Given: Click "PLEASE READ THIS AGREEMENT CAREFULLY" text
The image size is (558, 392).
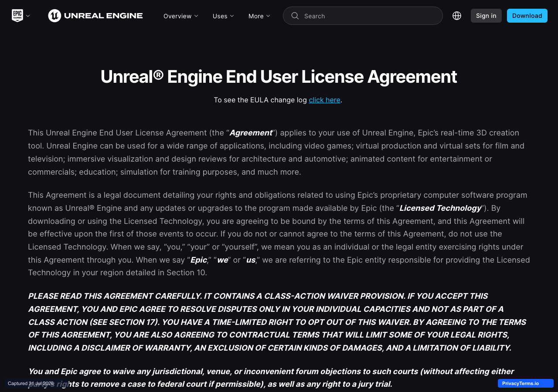Looking at the screenshot, I should tap(115, 296).
